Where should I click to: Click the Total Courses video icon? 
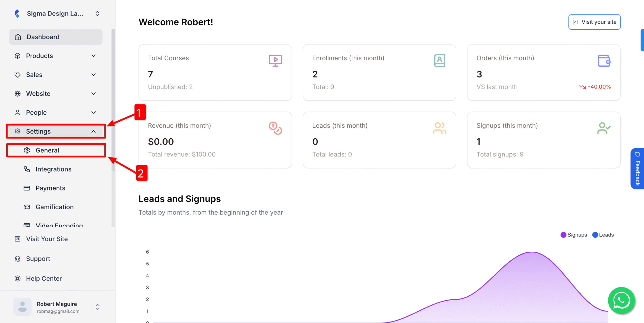275,61
